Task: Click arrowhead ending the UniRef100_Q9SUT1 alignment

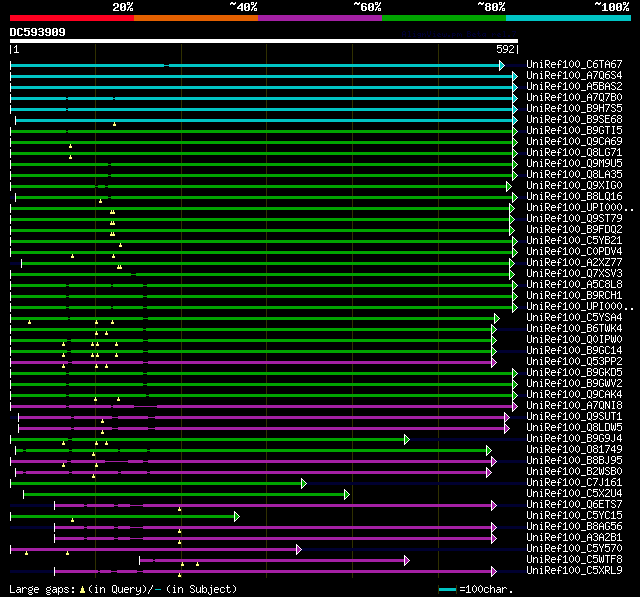Action: click(507, 417)
